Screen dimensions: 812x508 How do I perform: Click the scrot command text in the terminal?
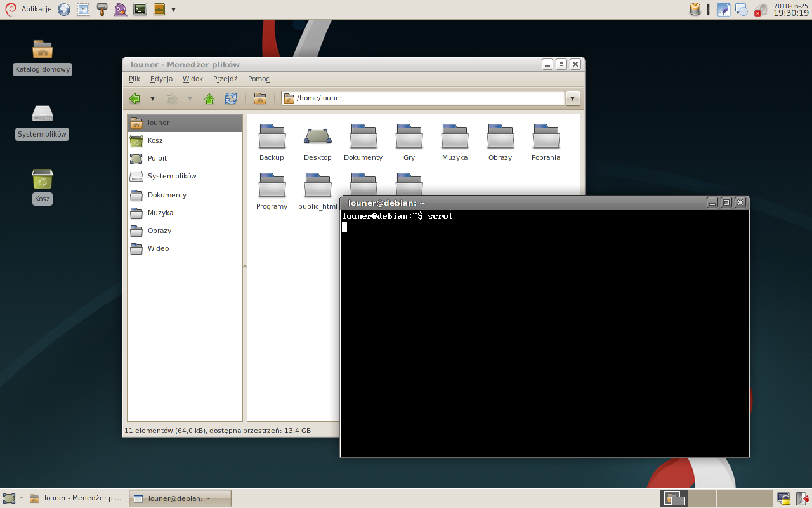click(440, 217)
